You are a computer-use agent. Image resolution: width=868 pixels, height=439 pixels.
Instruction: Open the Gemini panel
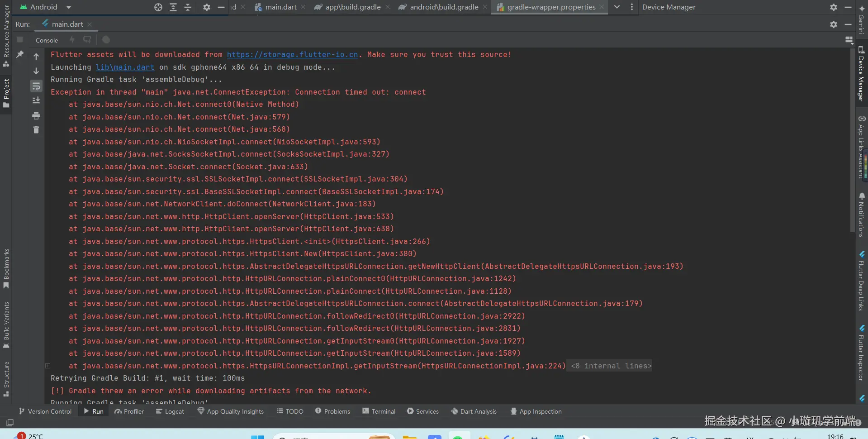point(861,19)
